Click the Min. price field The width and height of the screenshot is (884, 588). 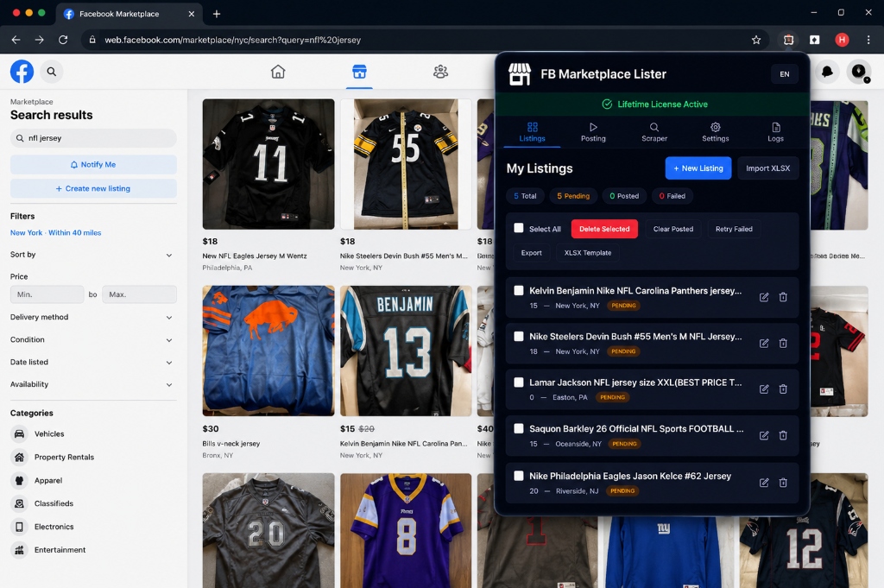click(x=47, y=294)
